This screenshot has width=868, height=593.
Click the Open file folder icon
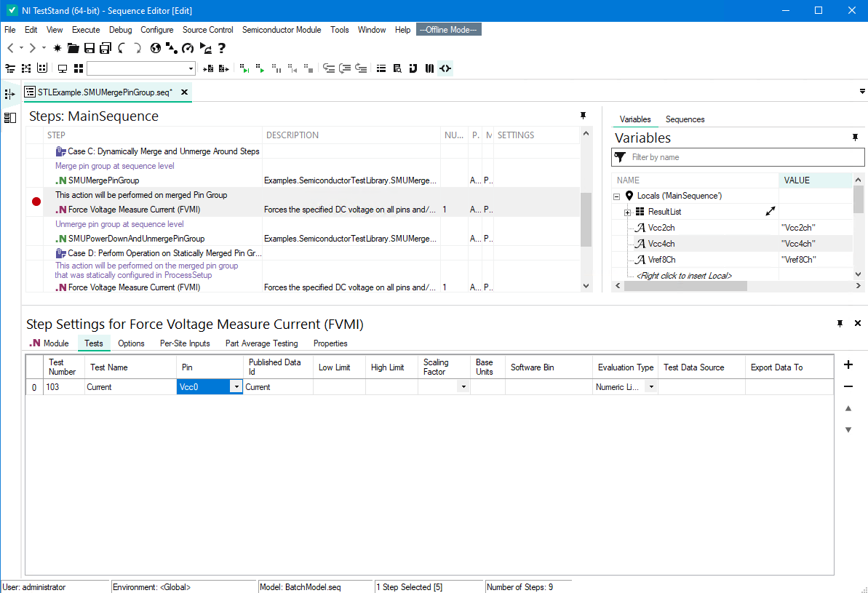point(73,48)
